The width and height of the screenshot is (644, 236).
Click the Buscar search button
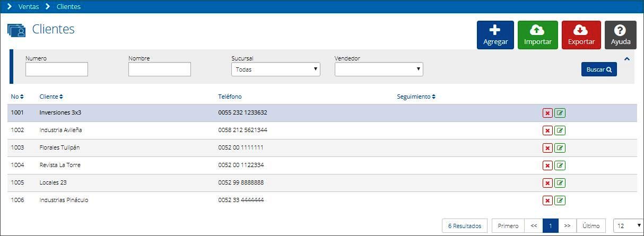pyautogui.click(x=599, y=69)
